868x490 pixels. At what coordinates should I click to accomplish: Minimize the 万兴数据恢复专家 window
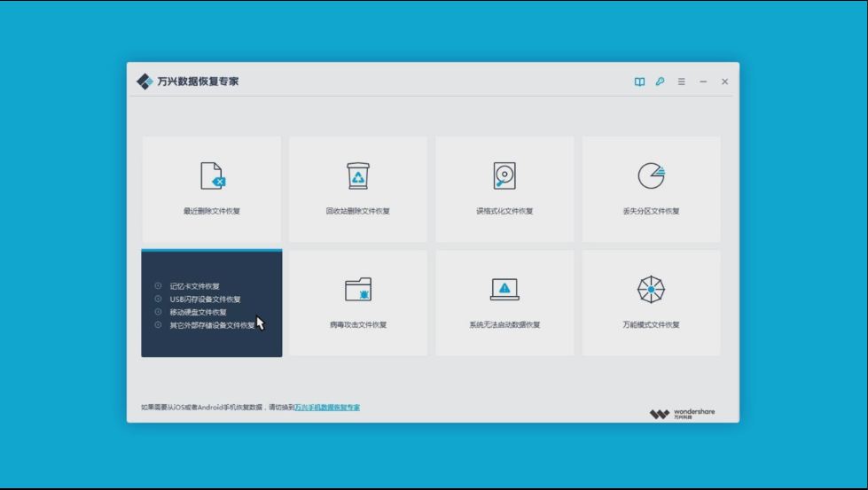[703, 82]
